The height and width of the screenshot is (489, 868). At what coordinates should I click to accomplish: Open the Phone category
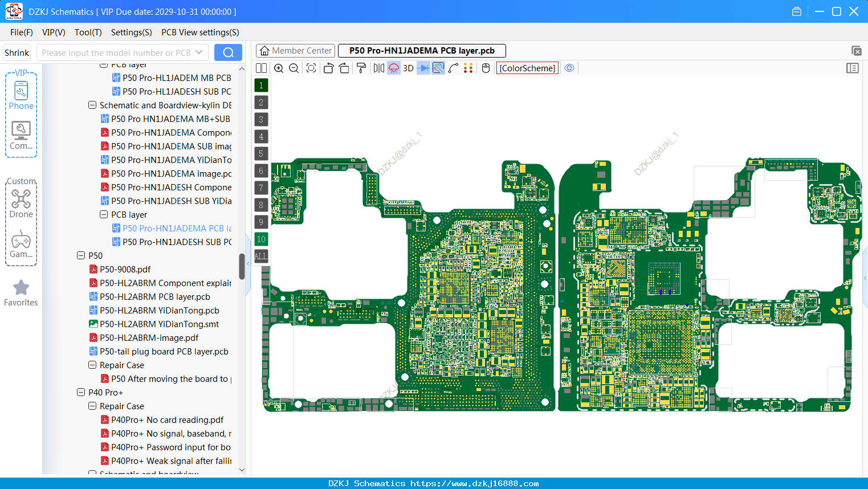point(21,95)
